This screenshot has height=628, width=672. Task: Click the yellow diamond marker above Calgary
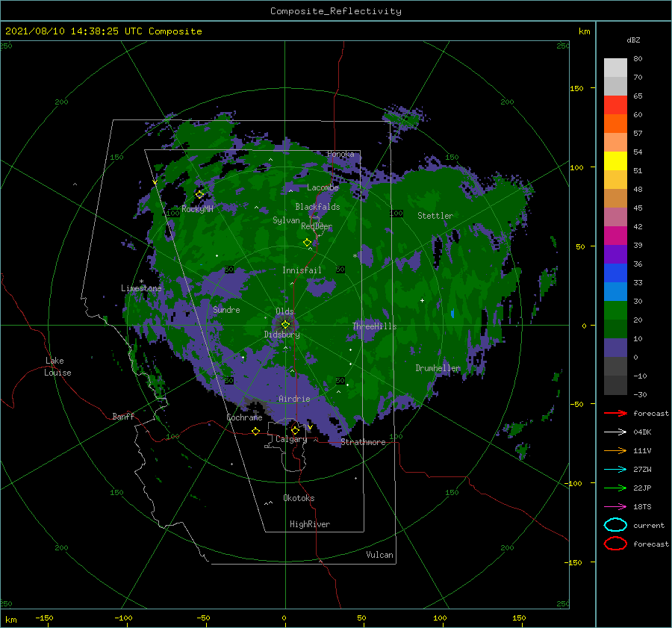coord(295,430)
